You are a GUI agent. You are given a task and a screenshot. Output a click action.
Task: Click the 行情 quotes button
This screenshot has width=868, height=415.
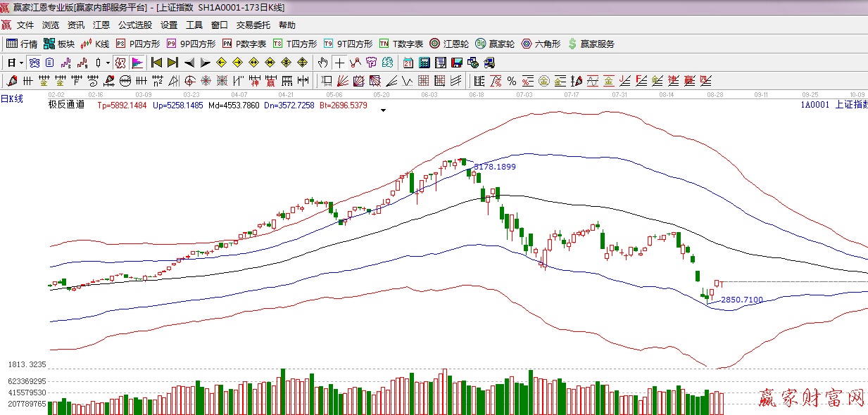click(22, 44)
